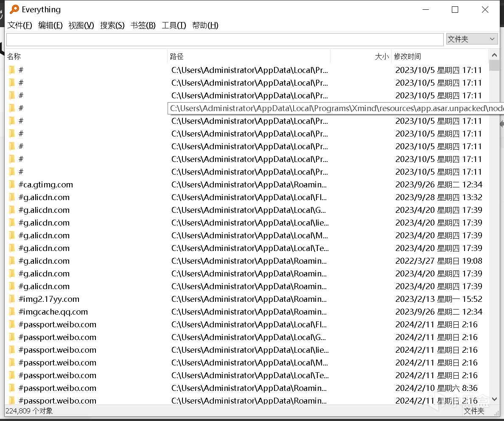Sort results by 大小 column header
The width and height of the screenshot is (504, 421).
pyautogui.click(x=361, y=56)
